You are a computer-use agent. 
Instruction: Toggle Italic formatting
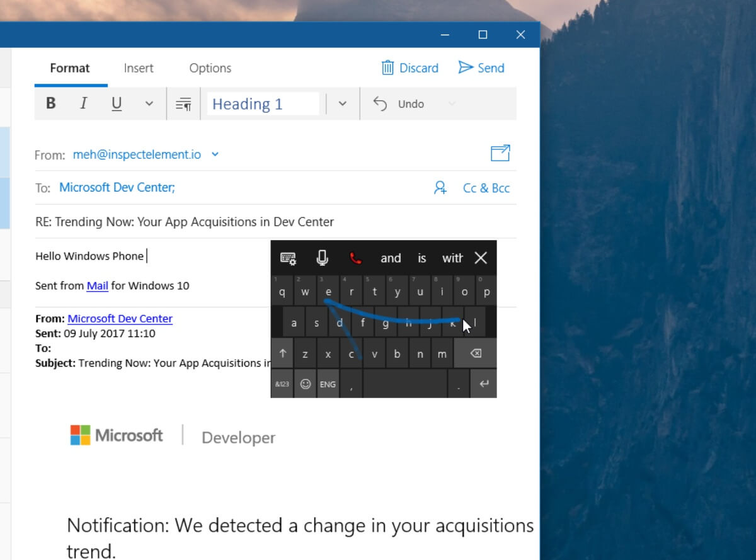tap(84, 104)
